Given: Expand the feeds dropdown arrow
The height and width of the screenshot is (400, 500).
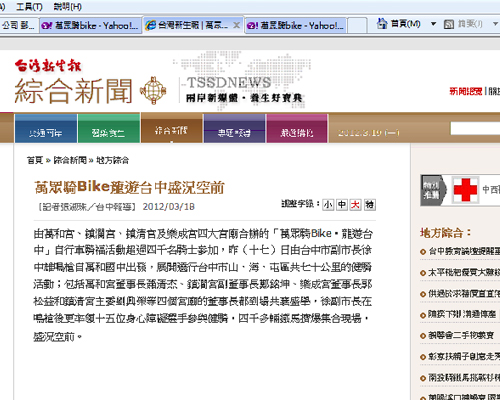Looking at the screenshot, I should click(495, 24).
